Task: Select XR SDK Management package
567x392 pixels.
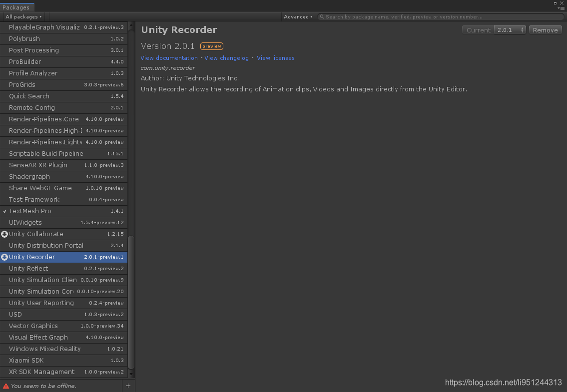Action: click(63, 372)
